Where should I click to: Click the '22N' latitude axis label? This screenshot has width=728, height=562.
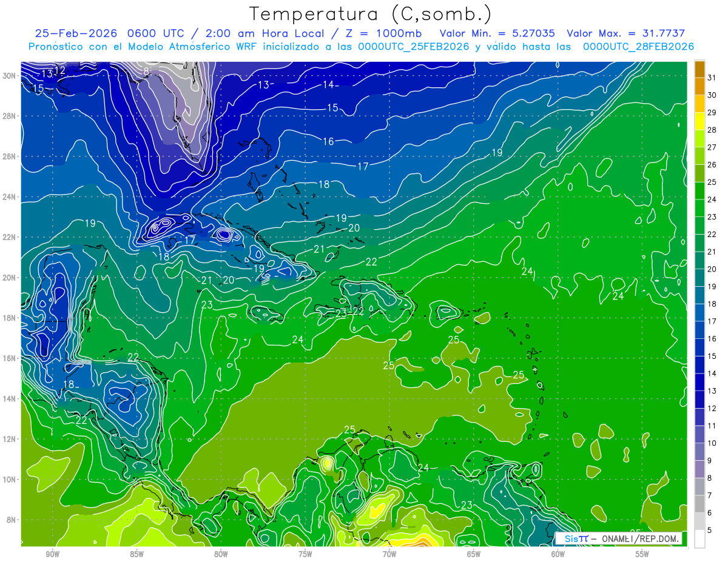[x=9, y=237]
